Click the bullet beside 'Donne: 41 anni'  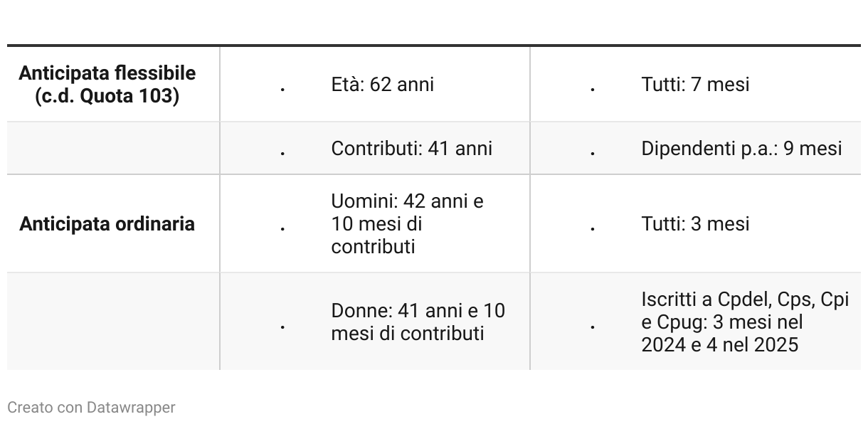(x=283, y=327)
